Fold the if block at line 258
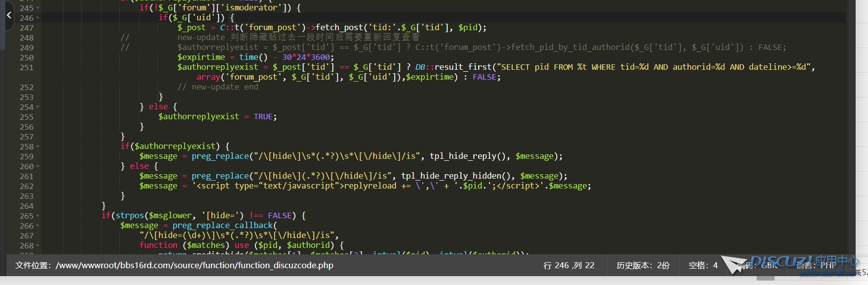This screenshot has width=868, height=285. click(x=38, y=147)
